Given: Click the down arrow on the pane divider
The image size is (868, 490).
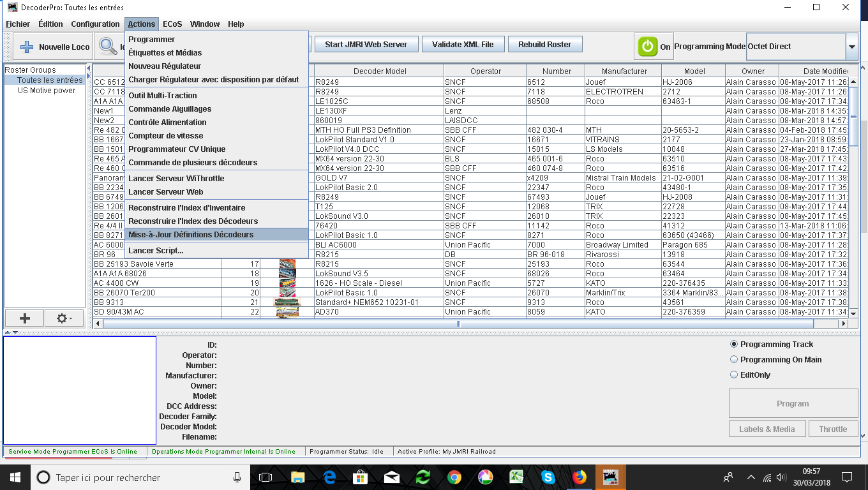Looking at the screenshot, I should (15, 332).
